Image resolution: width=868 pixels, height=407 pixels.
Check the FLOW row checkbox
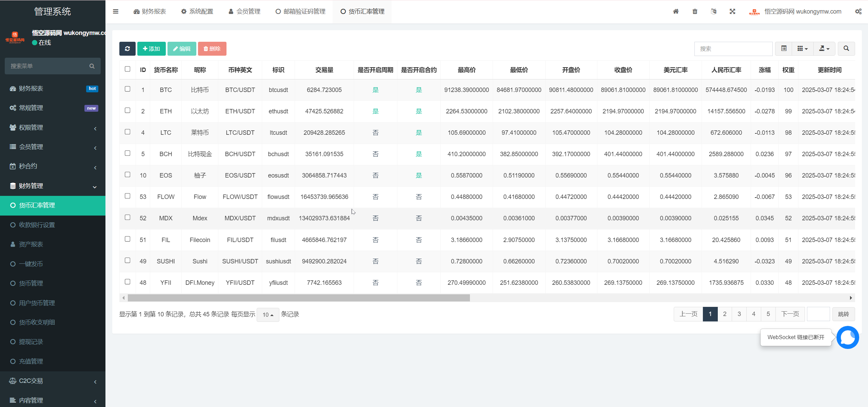(x=127, y=196)
